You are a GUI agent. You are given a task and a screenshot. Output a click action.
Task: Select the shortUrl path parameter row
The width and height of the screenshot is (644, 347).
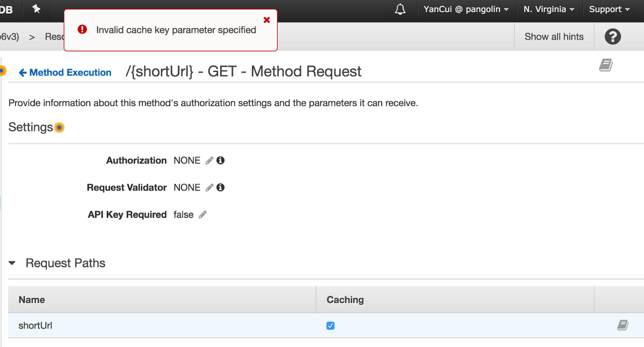click(x=35, y=326)
